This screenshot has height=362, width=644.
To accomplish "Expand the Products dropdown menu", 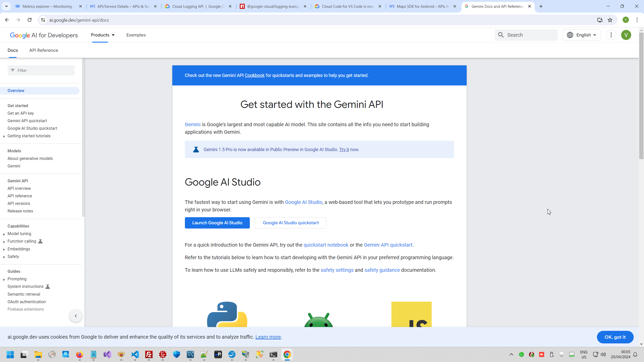I will [x=103, y=35].
